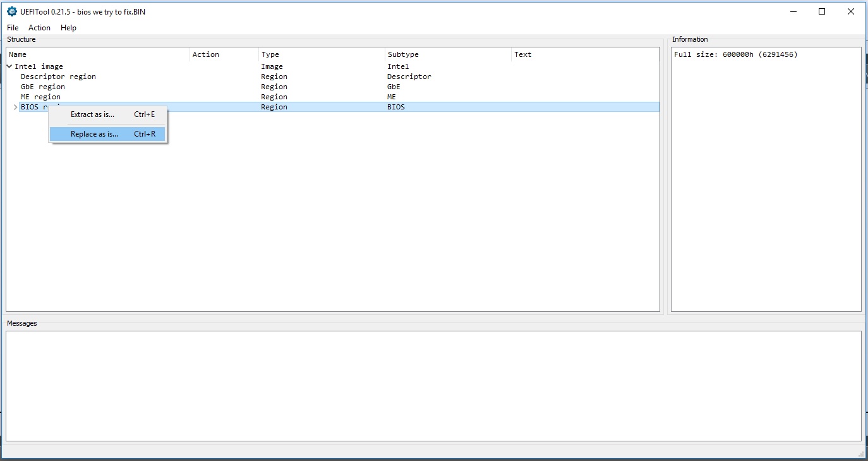
Task: Click the 'Intel' subtype cell
Action: pos(398,66)
